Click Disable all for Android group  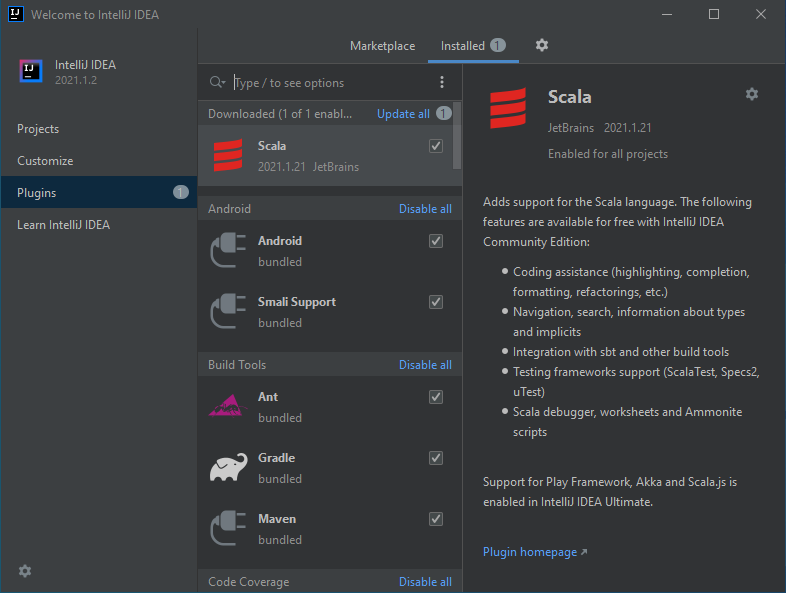pos(425,209)
